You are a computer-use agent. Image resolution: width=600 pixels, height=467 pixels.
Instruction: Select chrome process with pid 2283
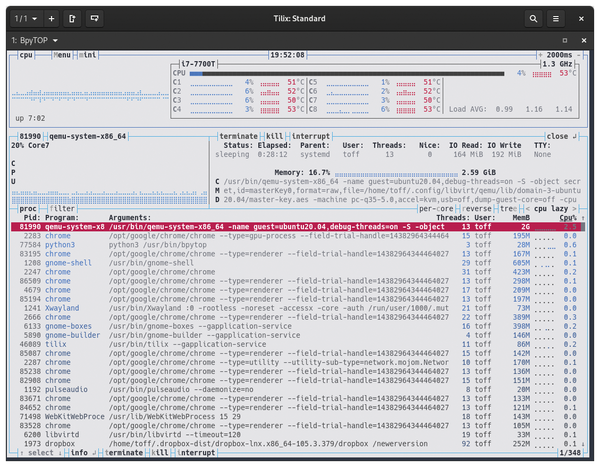[x=298, y=236]
